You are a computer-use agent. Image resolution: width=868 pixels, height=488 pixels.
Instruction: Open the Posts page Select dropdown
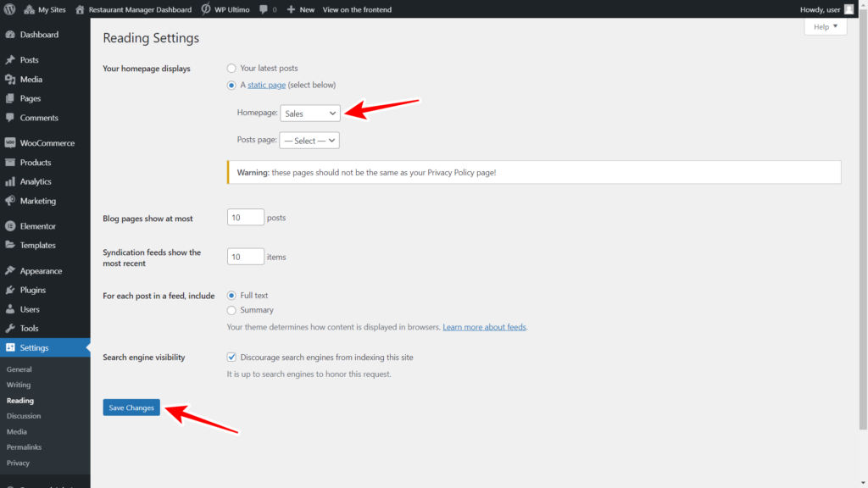point(309,140)
